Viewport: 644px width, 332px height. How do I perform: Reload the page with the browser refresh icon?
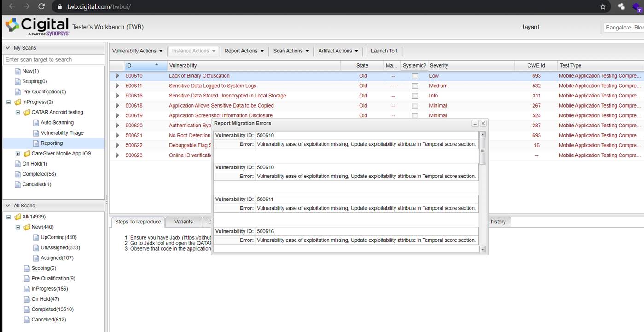click(x=41, y=6)
